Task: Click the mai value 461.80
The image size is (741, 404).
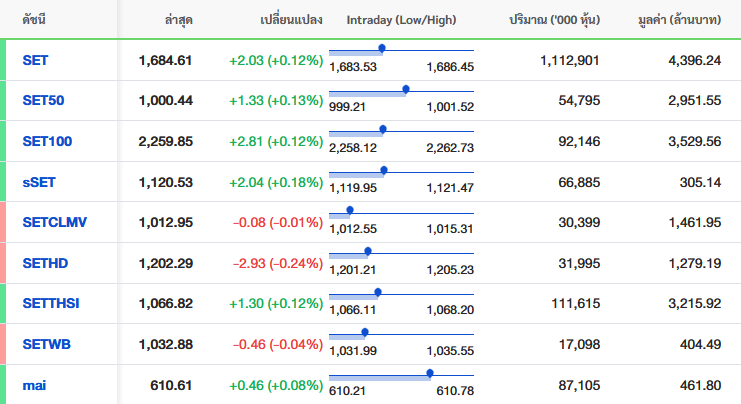Action: click(x=700, y=386)
